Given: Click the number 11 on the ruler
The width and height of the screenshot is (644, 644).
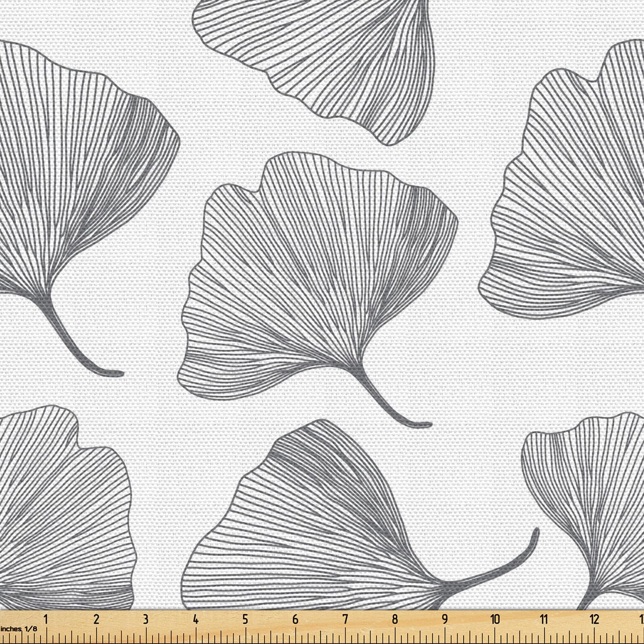Looking at the screenshot, I should click(544, 619).
